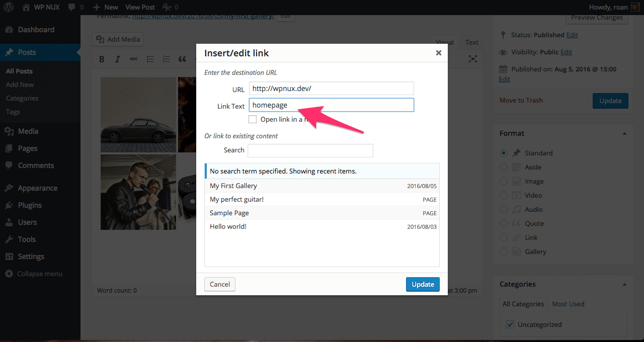The width and height of the screenshot is (644, 342).
Task: Open the All Posts submenu item
Action: pos(19,71)
